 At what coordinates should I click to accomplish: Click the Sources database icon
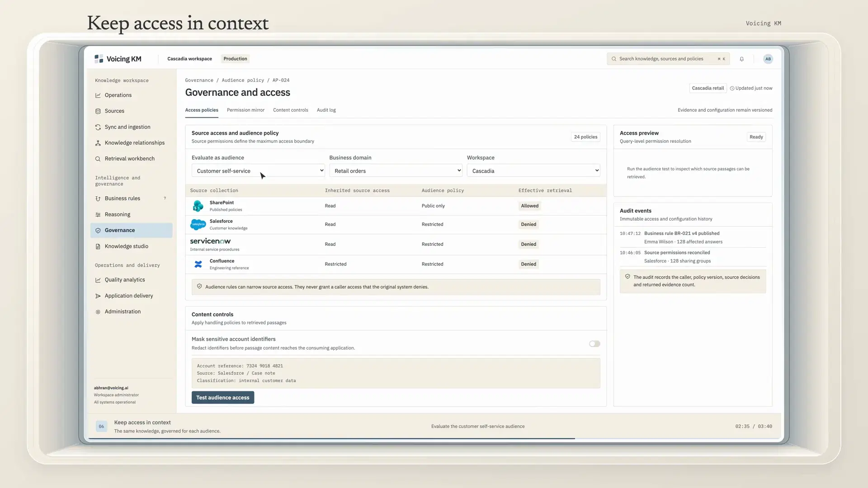point(98,111)
